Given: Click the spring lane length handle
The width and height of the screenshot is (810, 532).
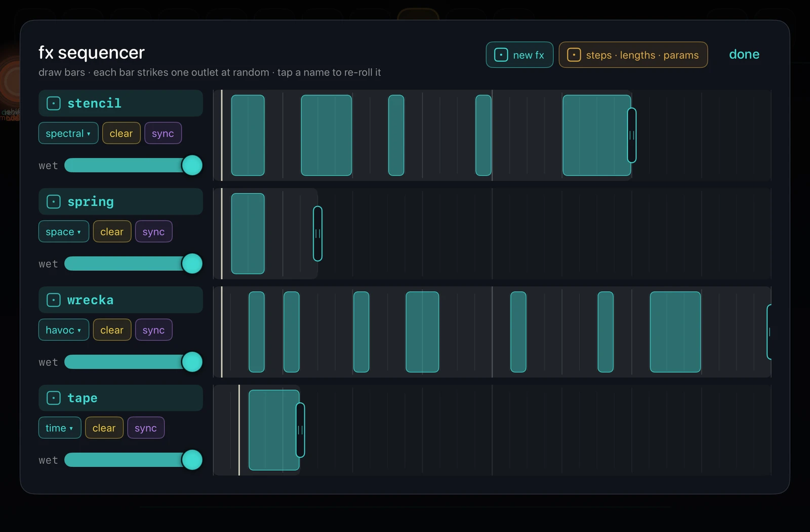Looking at the screenshot, I should [317, 233].
